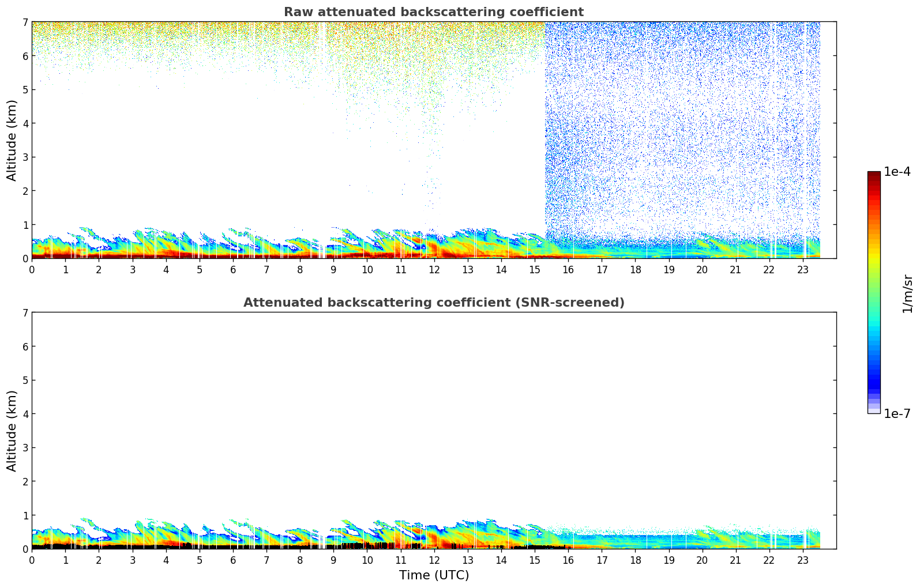Click the dark red top of the colorbar

(x=873, y=176)
